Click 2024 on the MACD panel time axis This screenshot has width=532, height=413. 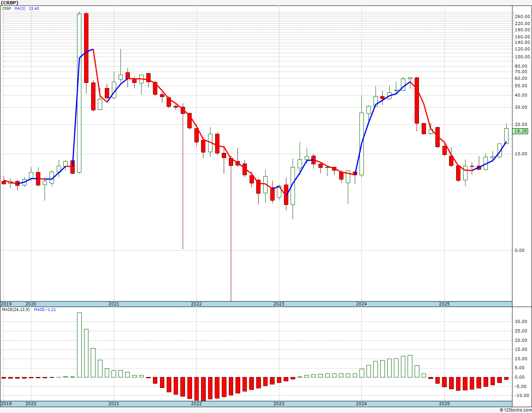point(361,404)
